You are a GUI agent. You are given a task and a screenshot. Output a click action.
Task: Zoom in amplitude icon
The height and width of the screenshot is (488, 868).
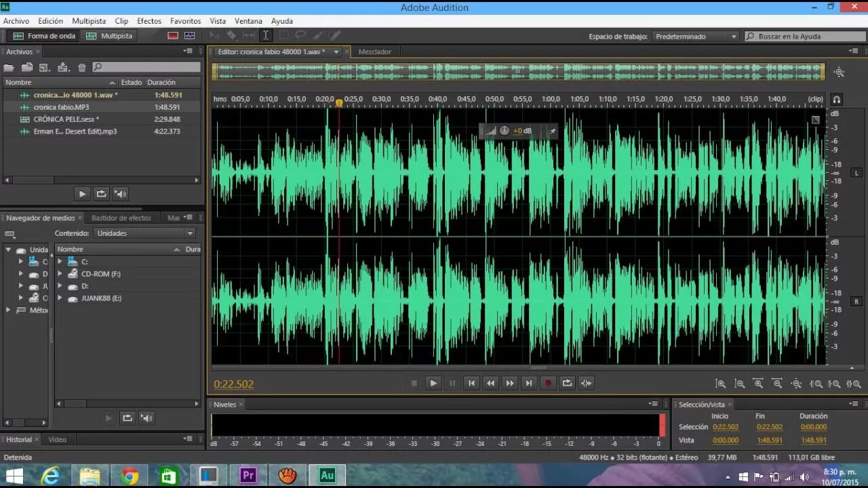point(721,384)
